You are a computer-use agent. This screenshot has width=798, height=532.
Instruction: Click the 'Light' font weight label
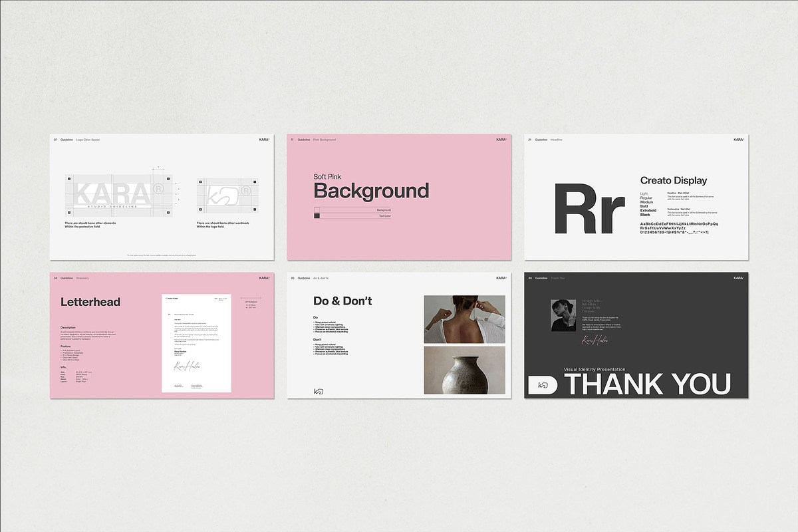click(x=644, y=194)
